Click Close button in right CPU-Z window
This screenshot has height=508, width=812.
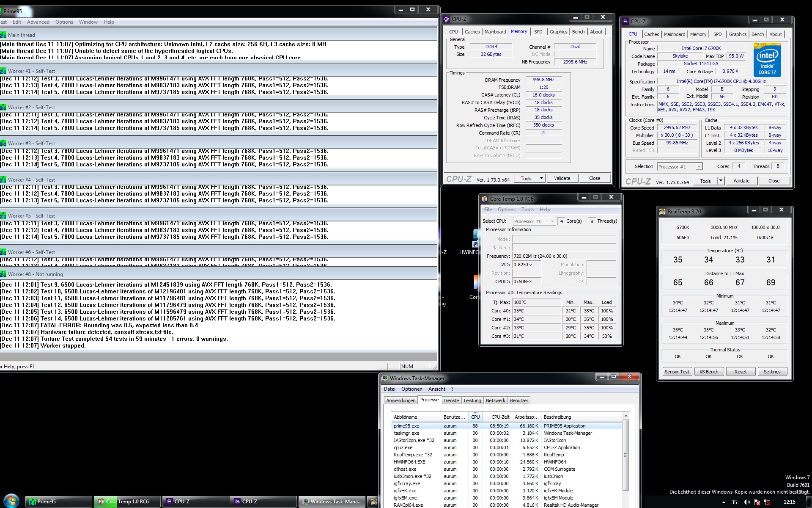coord(774,181)
